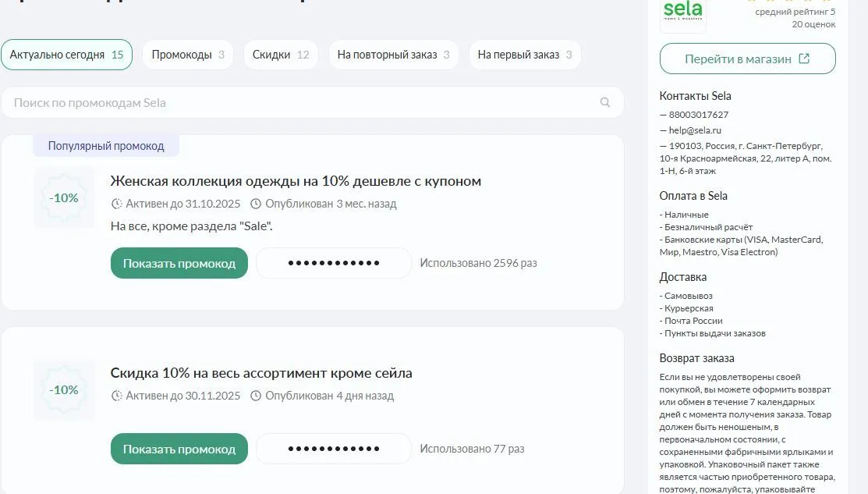Click timer icon next to 'Активен до 31.10.2025'
The height and width of the screenshot is (494, 868).
pos(117,204)
